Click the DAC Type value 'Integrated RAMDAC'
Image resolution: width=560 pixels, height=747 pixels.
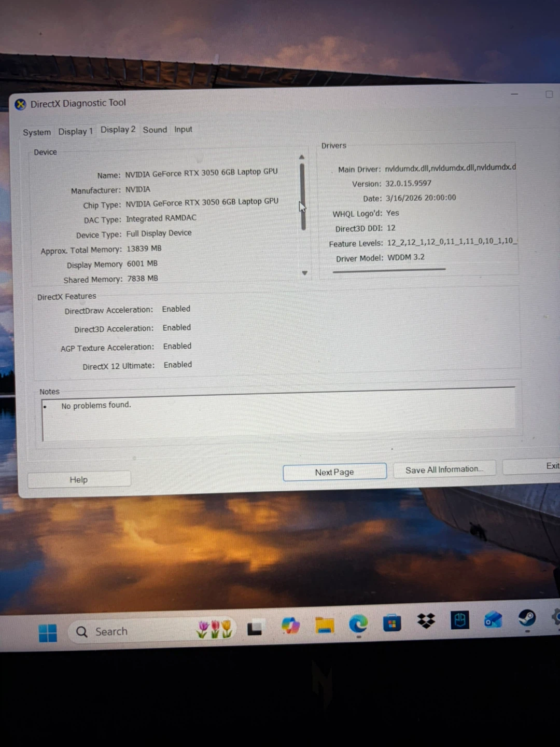161,218
